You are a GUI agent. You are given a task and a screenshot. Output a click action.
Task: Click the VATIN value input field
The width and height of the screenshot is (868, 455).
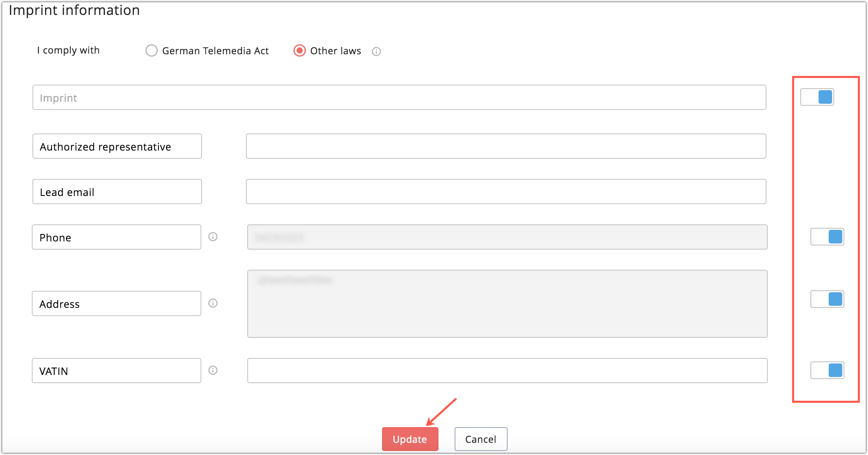(507, 371)
